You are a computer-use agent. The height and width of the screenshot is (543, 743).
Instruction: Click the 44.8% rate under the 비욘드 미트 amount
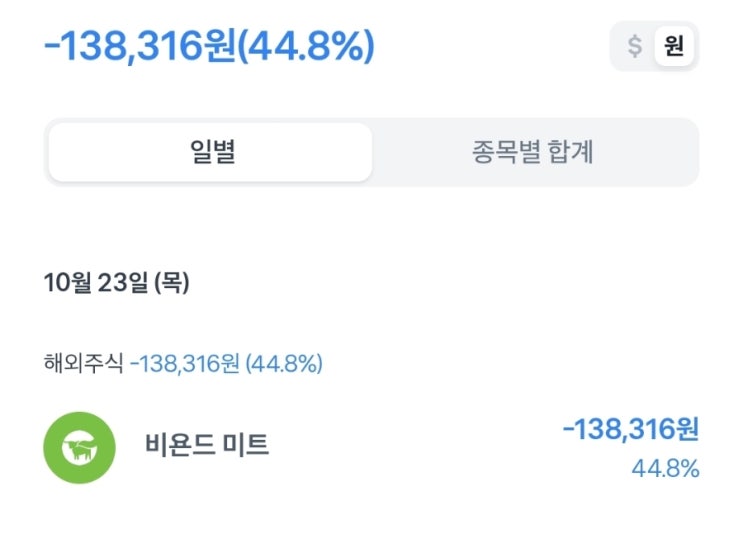[665, 468]
